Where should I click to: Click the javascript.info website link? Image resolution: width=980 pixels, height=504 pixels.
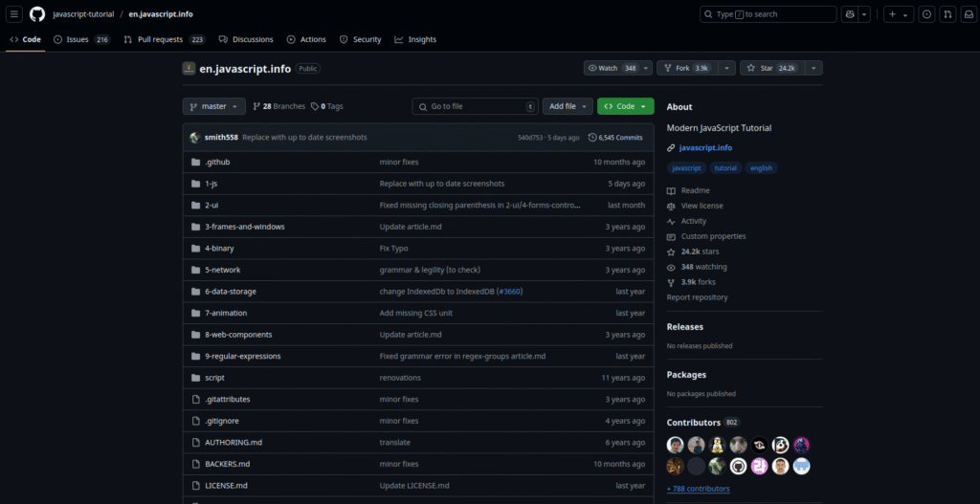coord(705,148)
